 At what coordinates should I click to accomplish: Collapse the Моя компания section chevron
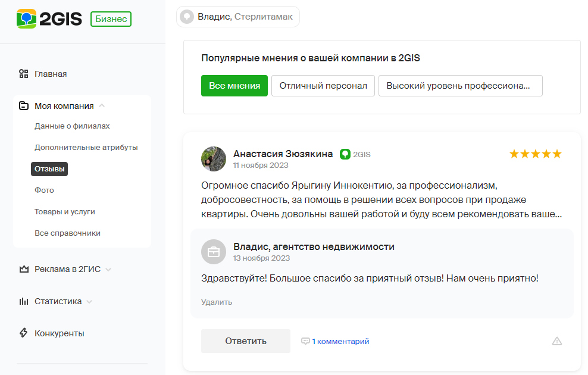[102, 106]
